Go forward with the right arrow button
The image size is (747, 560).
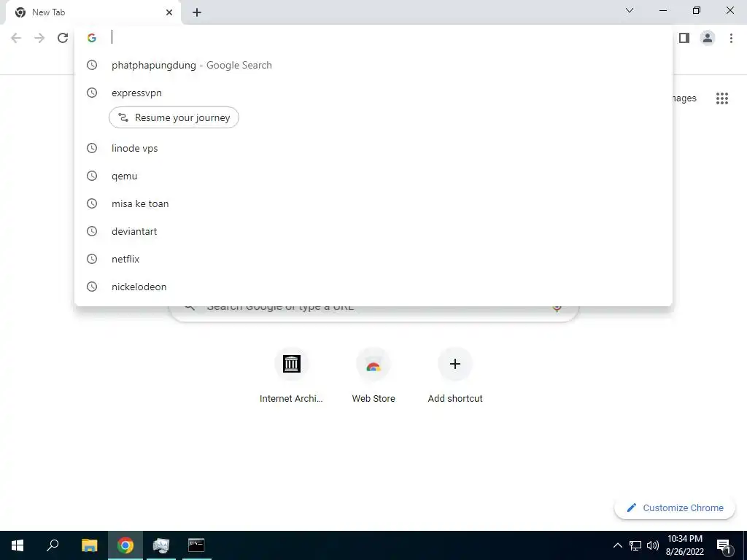click(39, 38)
